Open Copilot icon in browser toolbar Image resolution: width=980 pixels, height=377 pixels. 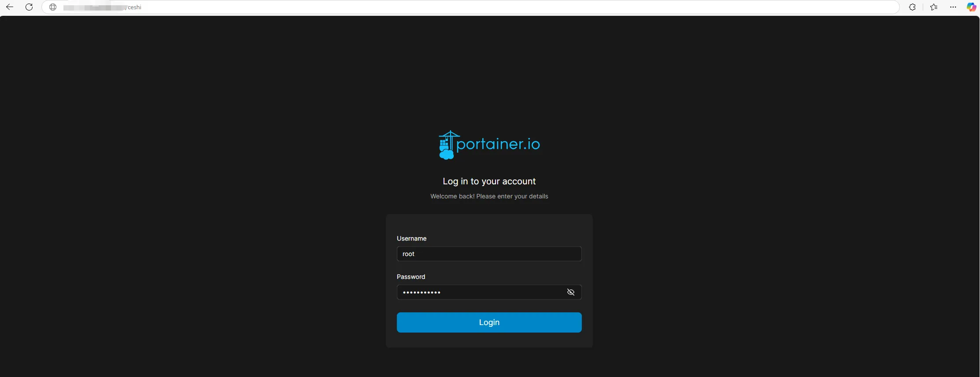971,7
